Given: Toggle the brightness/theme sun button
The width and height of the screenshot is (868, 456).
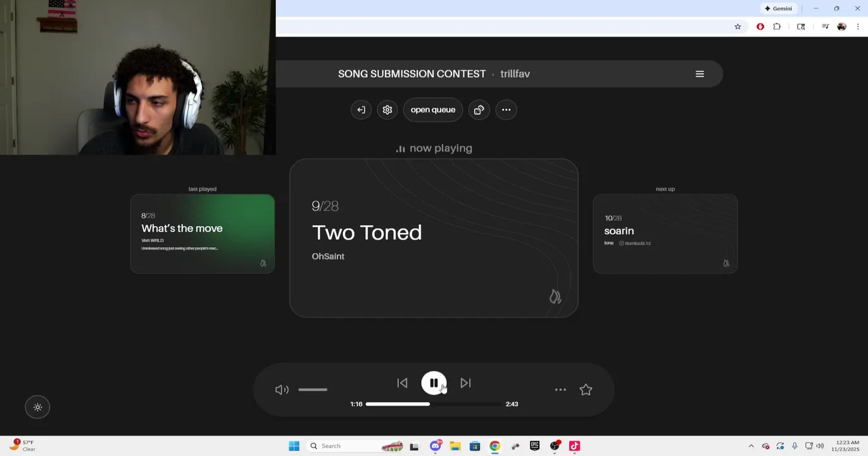Looking at the screenshot, I should [37, 407].
